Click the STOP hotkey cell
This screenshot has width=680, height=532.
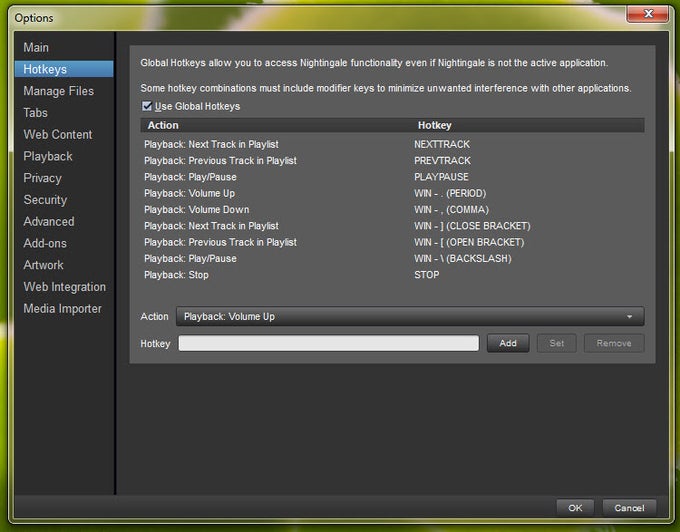[x=426, y=275]
